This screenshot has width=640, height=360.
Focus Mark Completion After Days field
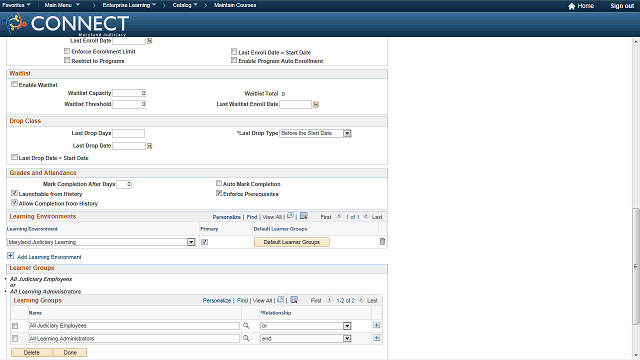point(124,184)
